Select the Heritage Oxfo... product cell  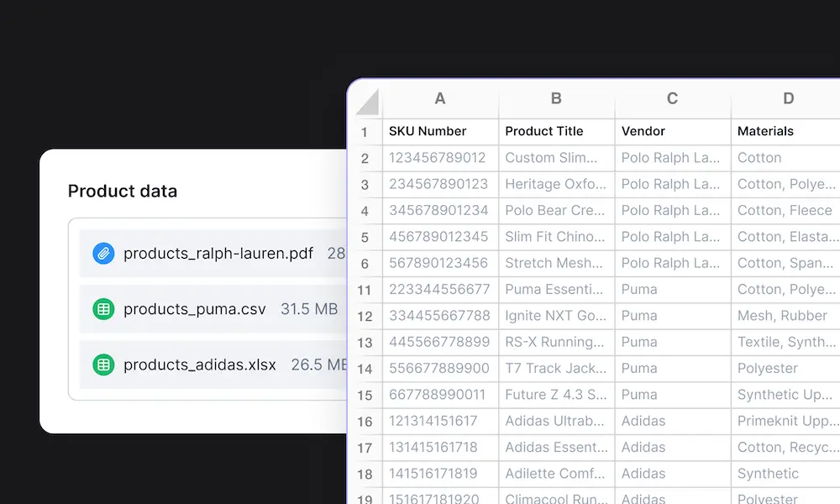pos(557,184)
